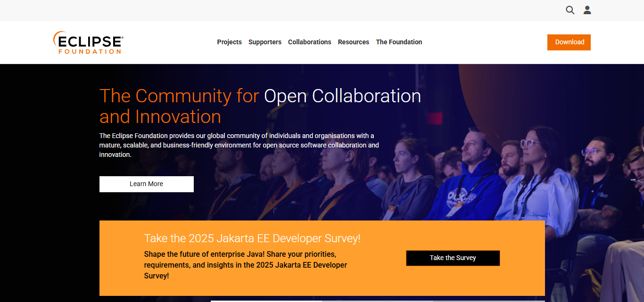The width and height of the screenshot is (644, 302).
Task: Click the Learn More button
Action: point(147,184)
